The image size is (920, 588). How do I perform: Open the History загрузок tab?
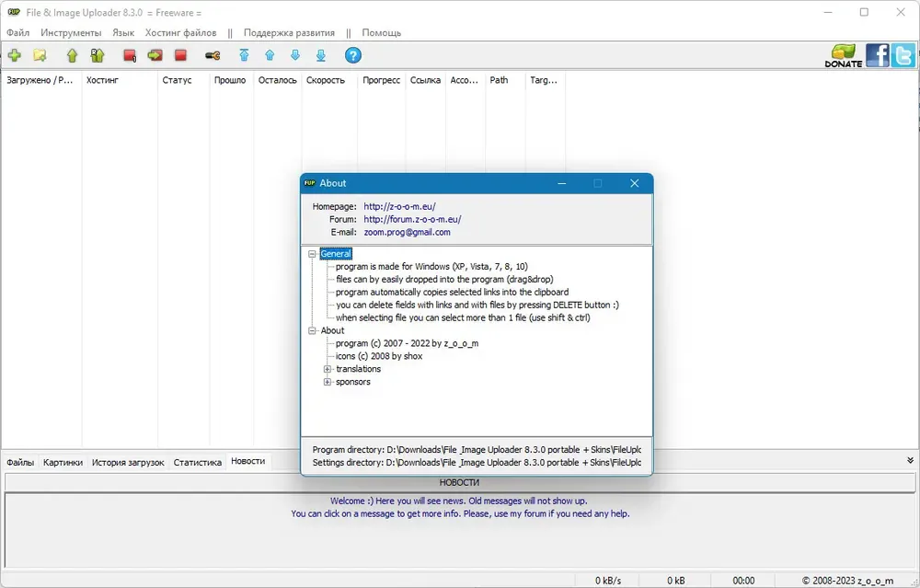[x=128, y=463]
